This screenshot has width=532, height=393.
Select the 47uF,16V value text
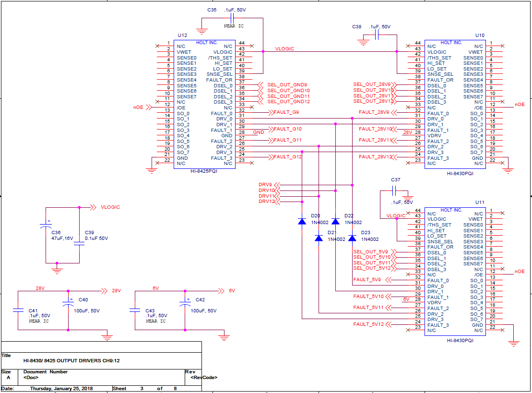tap(62, 238)
